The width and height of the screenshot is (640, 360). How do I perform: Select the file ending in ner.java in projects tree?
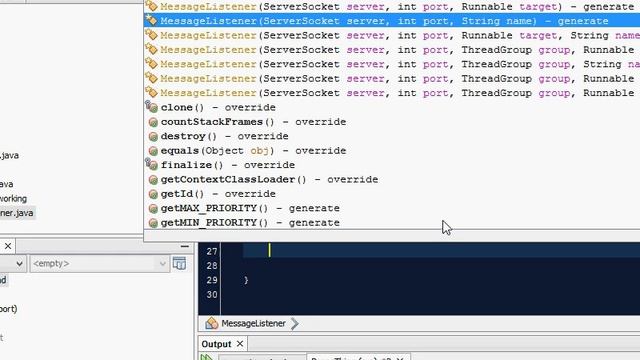pyautogui.click(x=17, y=213)
